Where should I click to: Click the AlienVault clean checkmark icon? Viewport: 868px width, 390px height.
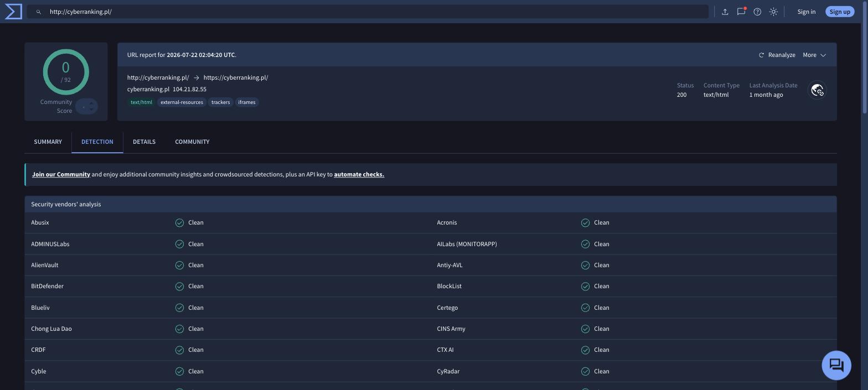click(179, 266)
